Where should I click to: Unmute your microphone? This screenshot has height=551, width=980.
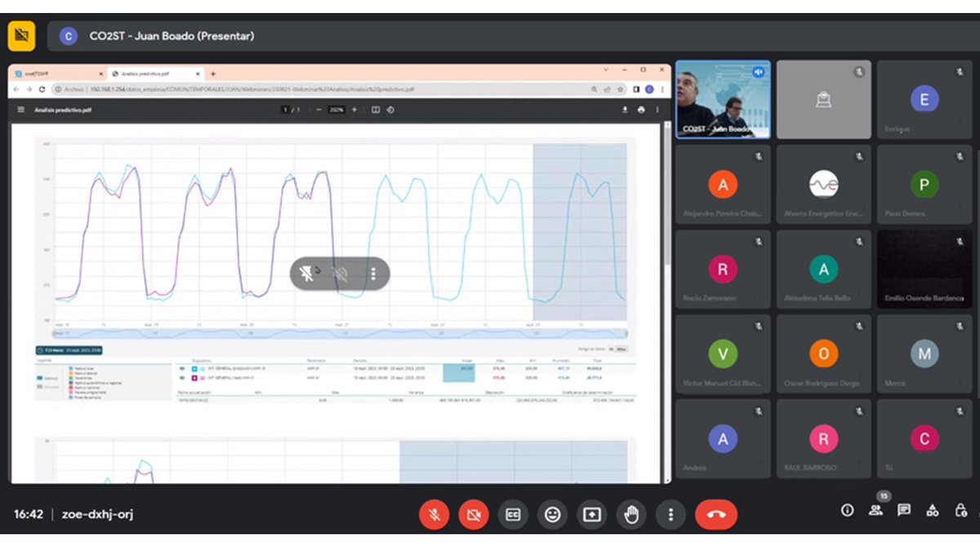tap(434, 515)
